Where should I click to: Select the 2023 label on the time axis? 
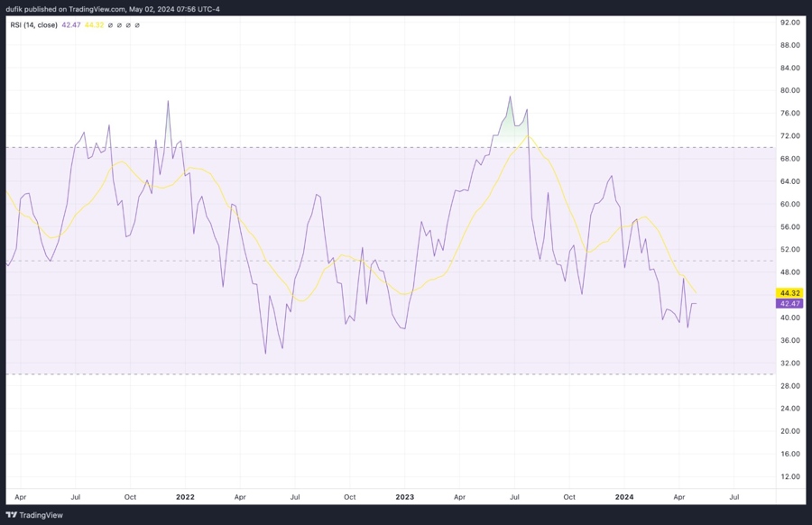coord(403,496)
